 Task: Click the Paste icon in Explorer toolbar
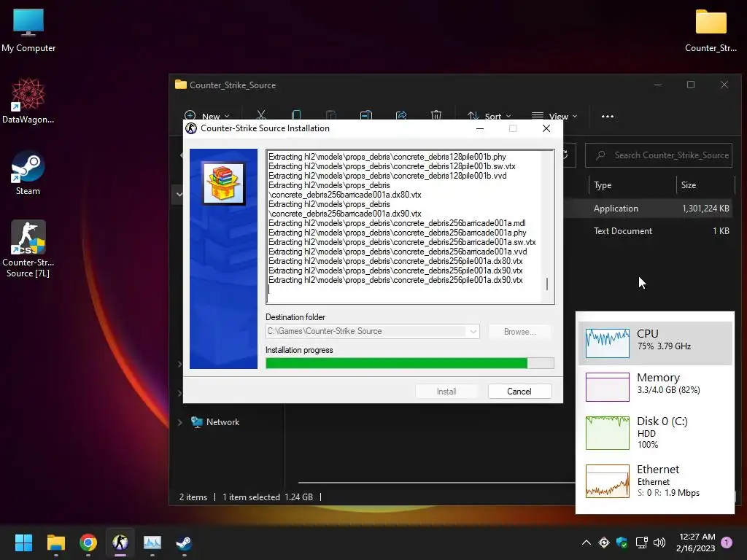(330, 115)
